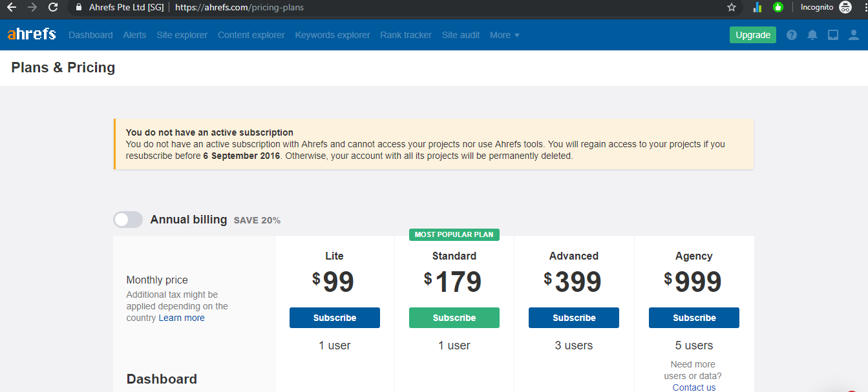Go to Content explorer
Image resolution: width=868 pixels, height=392 pixels.
coord(251,35)
